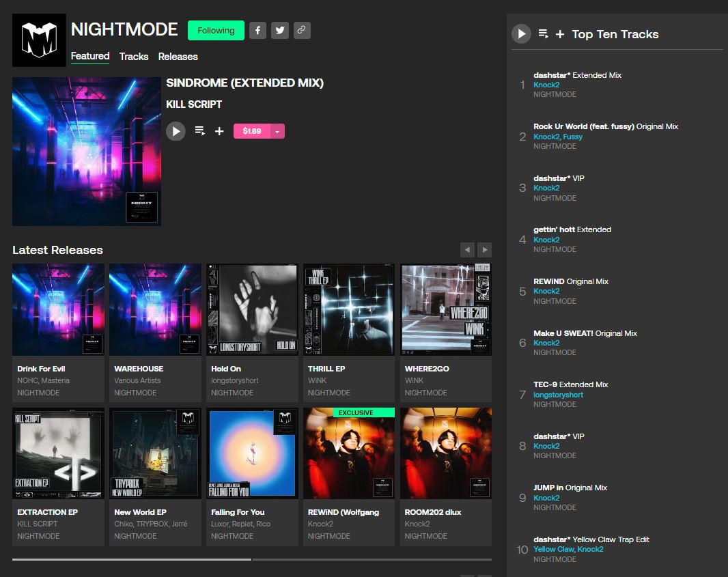Open Drink For Evil title link

[x=42, y=369]
